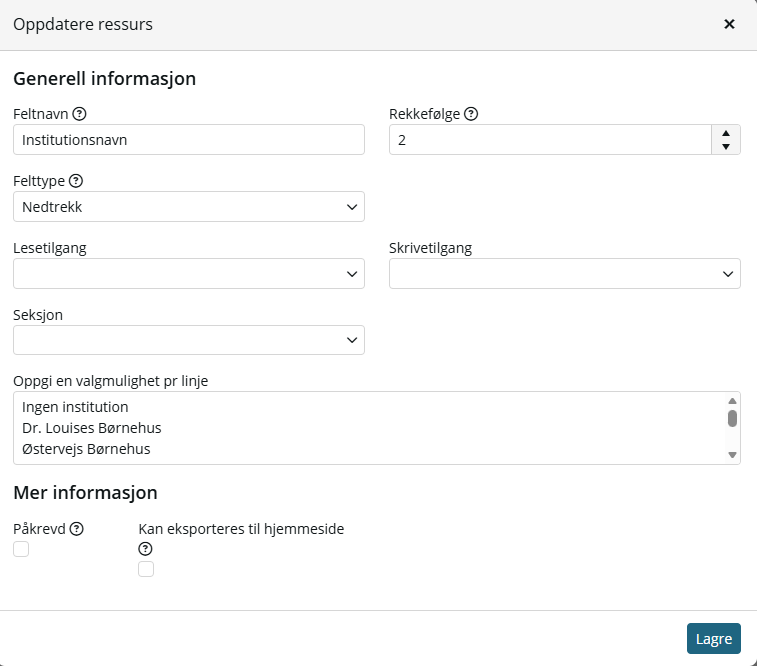Click the 'Ingen institution' line
The height and width of the screenshot is (666, 757).
tap(75, 407)
